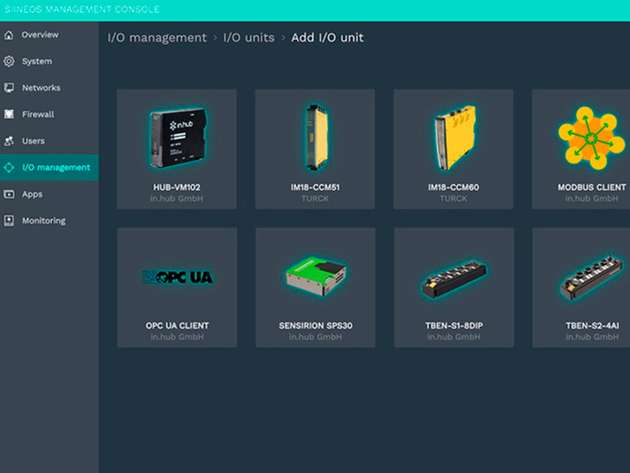
Task: Open the Overview menu item
Action: tap(49, 35)
